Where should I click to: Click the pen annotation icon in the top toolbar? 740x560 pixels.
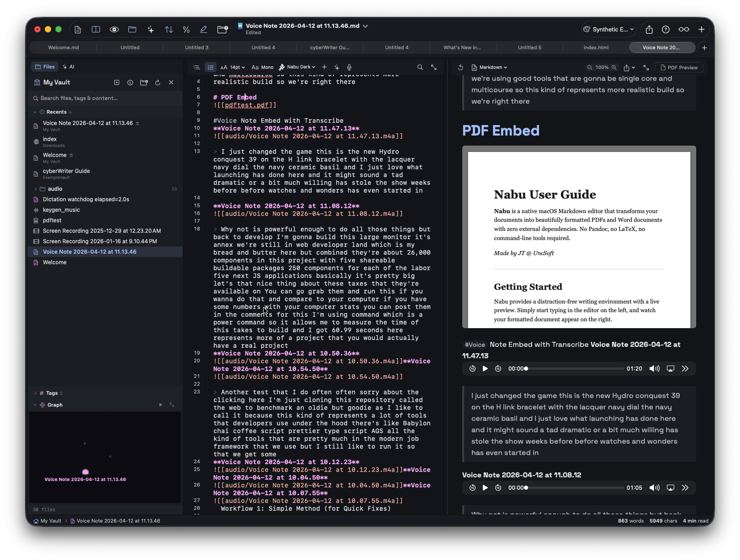coord(204,29)
